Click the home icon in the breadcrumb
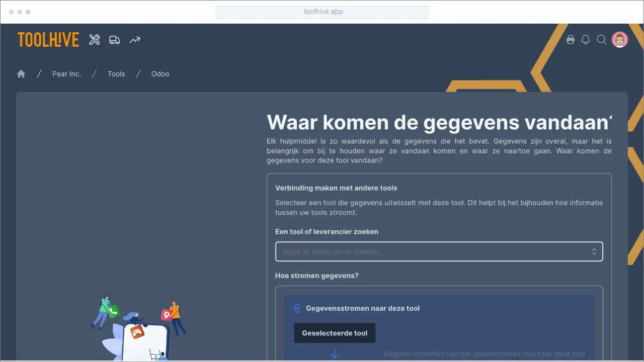This screenshot has width=644, height=362. 21,73
